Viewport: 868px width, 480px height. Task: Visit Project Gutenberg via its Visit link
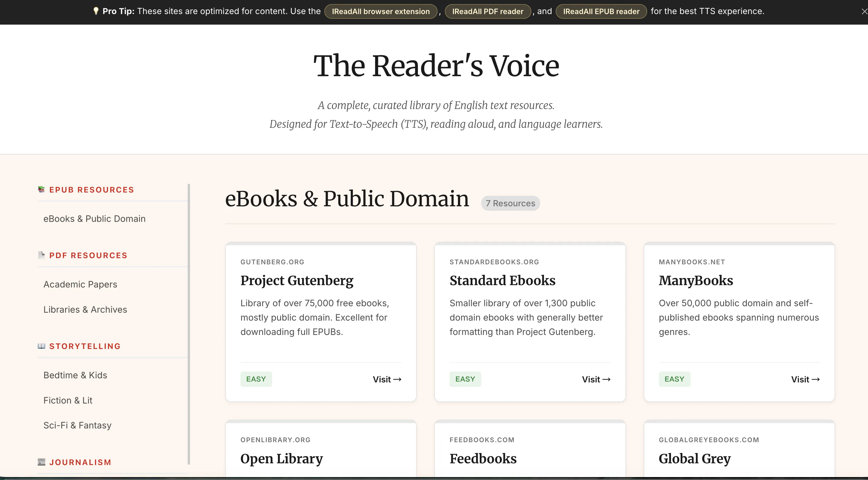point(387,379)
